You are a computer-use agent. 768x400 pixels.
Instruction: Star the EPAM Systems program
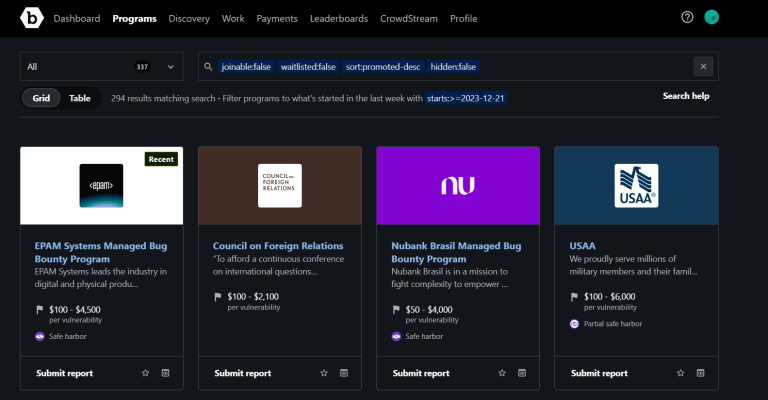(x=145, y=373)
